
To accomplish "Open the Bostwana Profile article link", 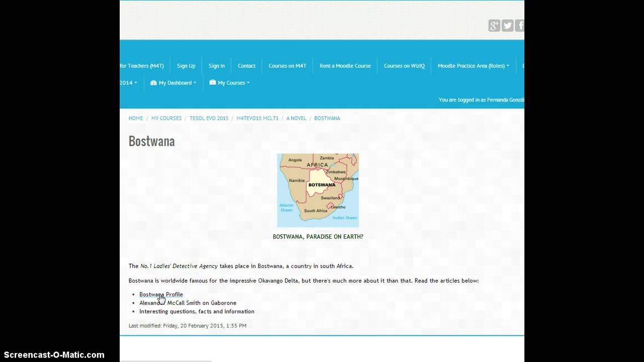I will (161, 295).
